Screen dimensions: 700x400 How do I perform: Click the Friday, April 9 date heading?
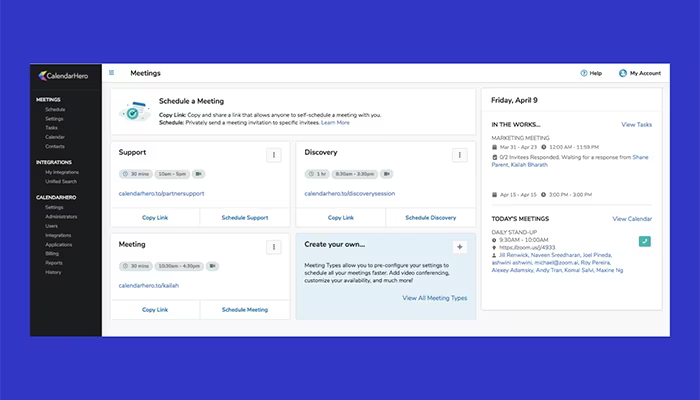tap(514, 100)
